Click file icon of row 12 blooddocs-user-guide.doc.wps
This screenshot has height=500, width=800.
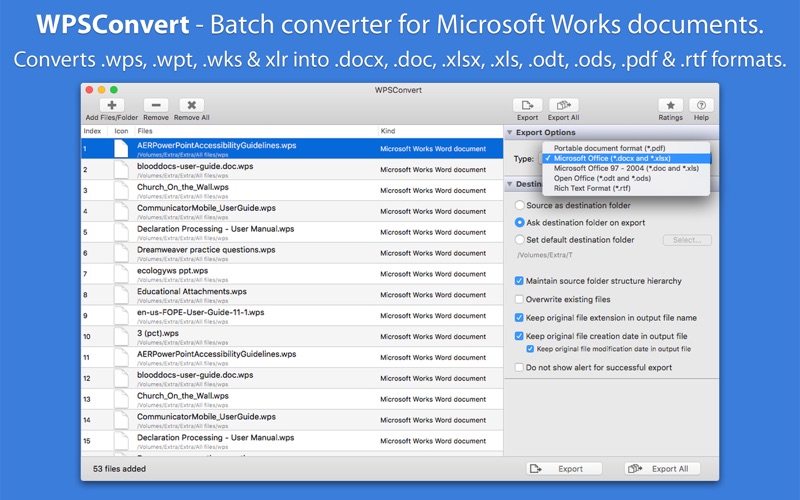(121, 379)
